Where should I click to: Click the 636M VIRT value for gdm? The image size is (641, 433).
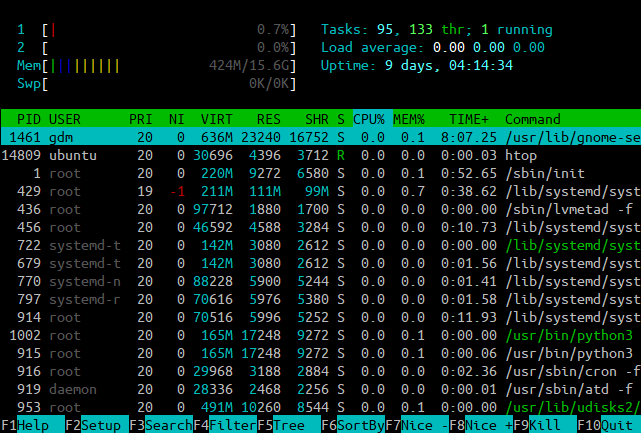pyautogui.click(x=217, y=137)
